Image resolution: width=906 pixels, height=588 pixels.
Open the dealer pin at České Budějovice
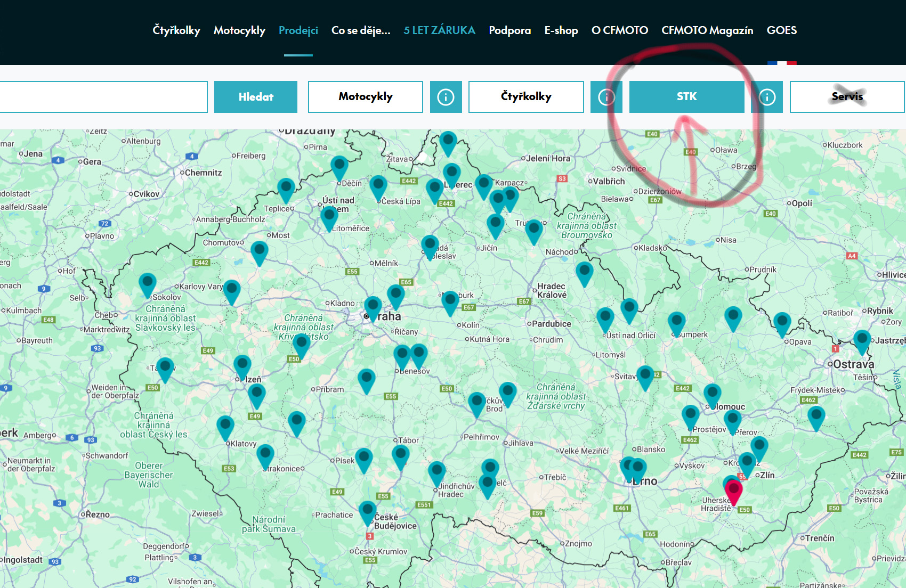[x=367, y=512]
